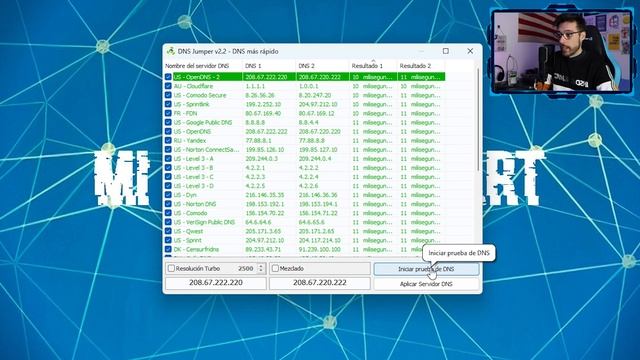Click the 1.1.1.1 DNS address cell

point(255,86)
